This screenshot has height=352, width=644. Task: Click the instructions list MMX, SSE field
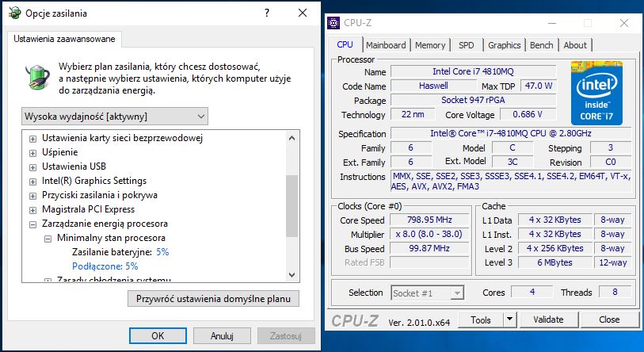pos(511,182)
